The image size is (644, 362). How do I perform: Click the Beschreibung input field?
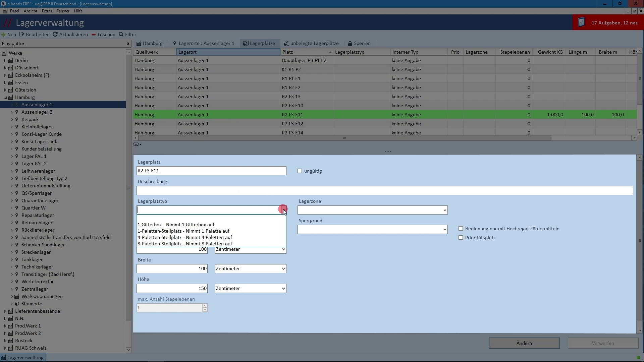pos(385,190)
